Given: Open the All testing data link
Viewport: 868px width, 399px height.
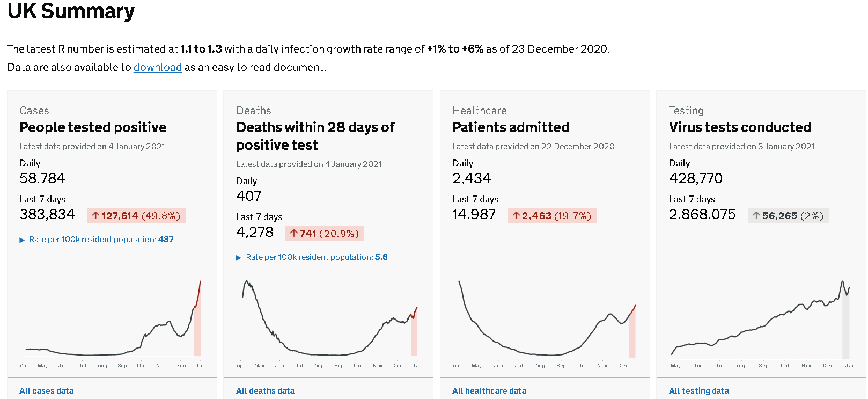Looking at the screenshot, I should 698,391.
